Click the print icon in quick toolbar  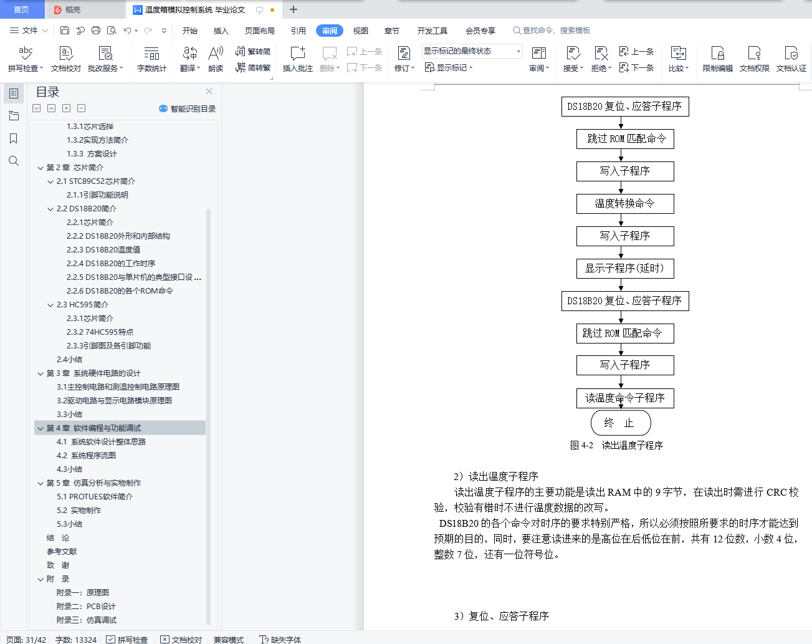pos(96,30)
